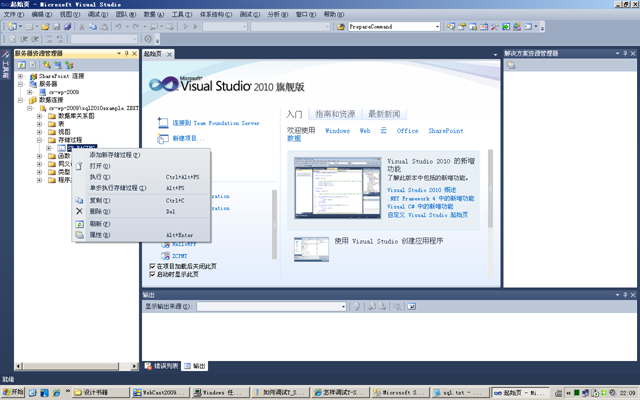640x400 pixels.
Task: Click the Copy toolbar icon
Action: click(93, 27)
